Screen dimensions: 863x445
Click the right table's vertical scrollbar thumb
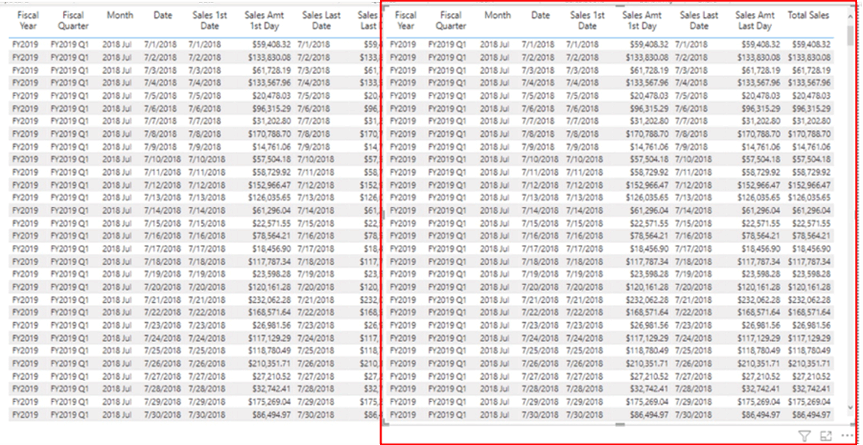click(850, 34)
